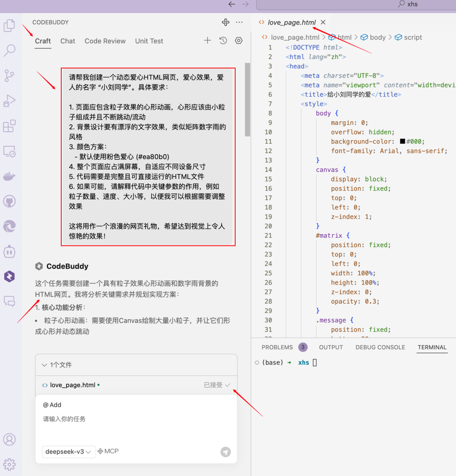
Task: Click the problems count badge 3
Action: tap(302, 347)
